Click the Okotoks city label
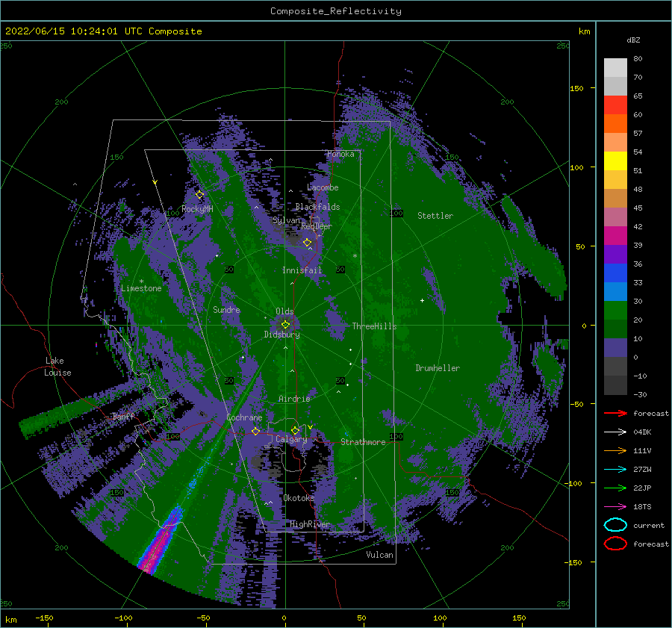672x628 pixels. (299, 497)
